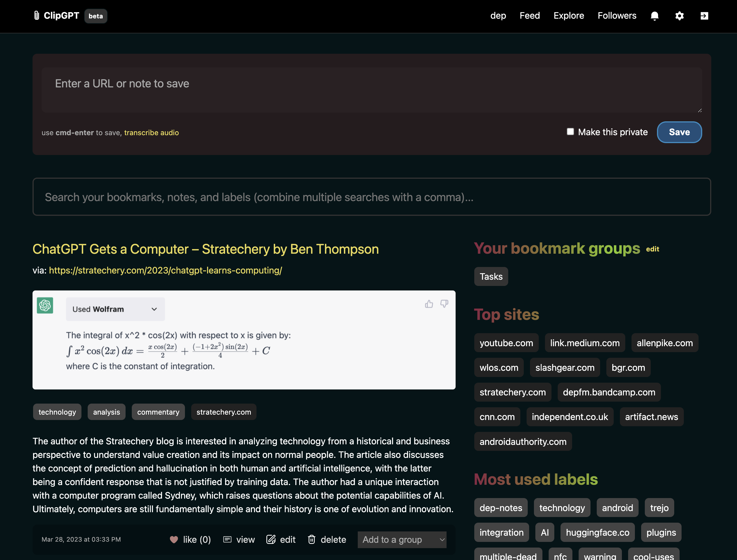Open the stratechery.com article URL link
737x560 pixels.
pos(165,270)
